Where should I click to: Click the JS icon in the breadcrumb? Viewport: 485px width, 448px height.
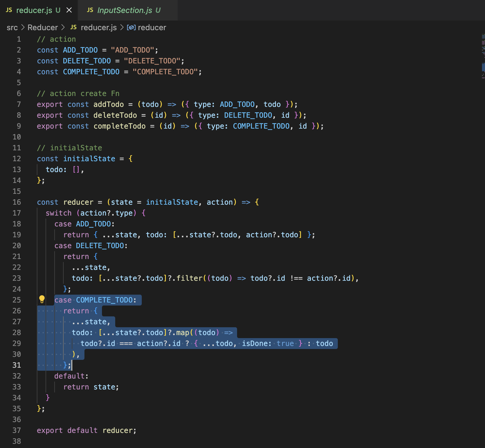point(73,27)
